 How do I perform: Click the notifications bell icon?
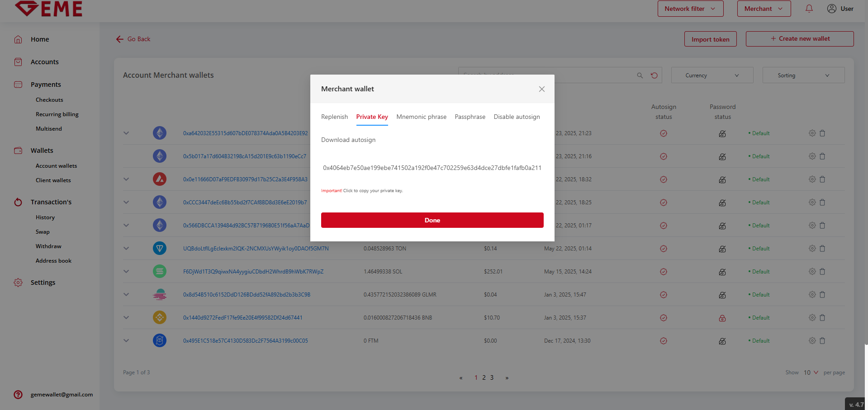point(809,9)
